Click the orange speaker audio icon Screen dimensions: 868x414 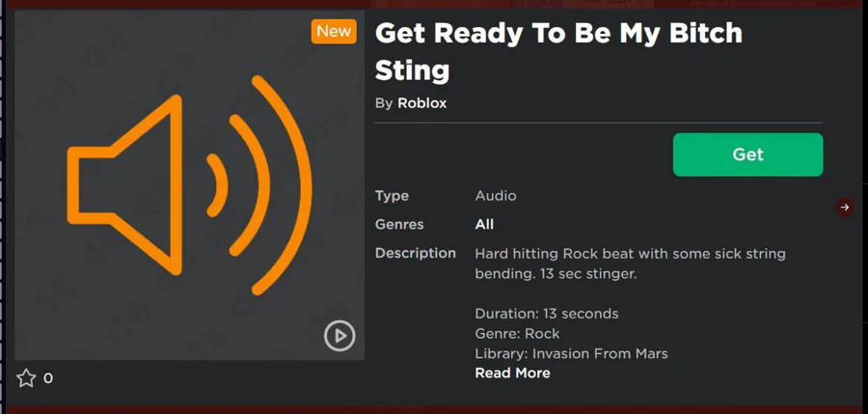(x=189, y=185)
